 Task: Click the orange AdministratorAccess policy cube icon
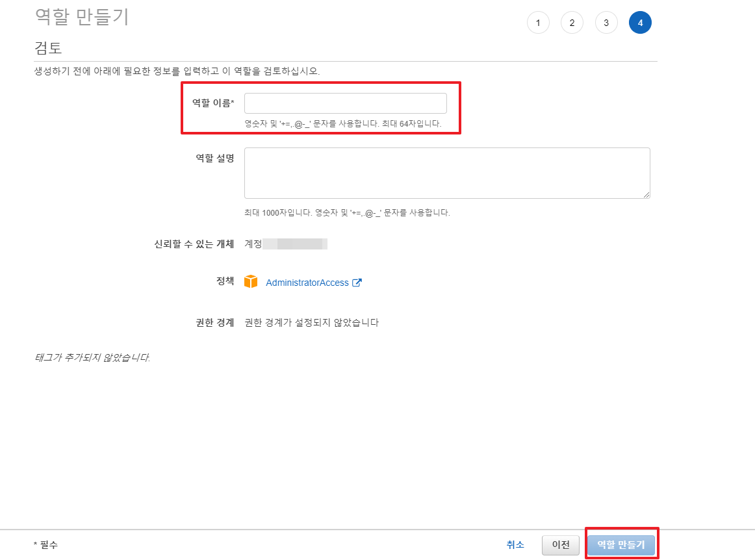coord(251,282)
